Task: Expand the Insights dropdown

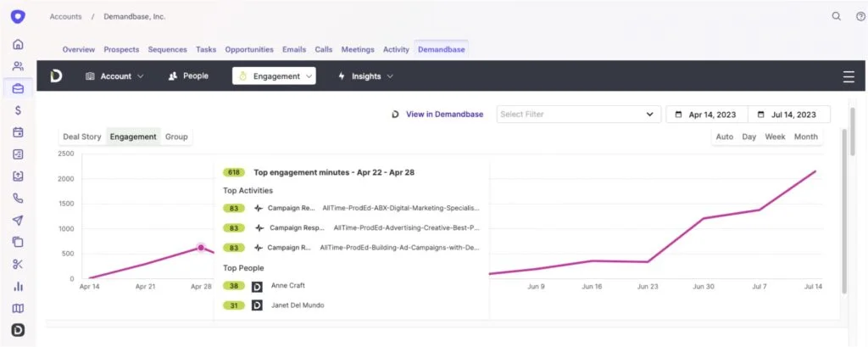Action: 365,76
